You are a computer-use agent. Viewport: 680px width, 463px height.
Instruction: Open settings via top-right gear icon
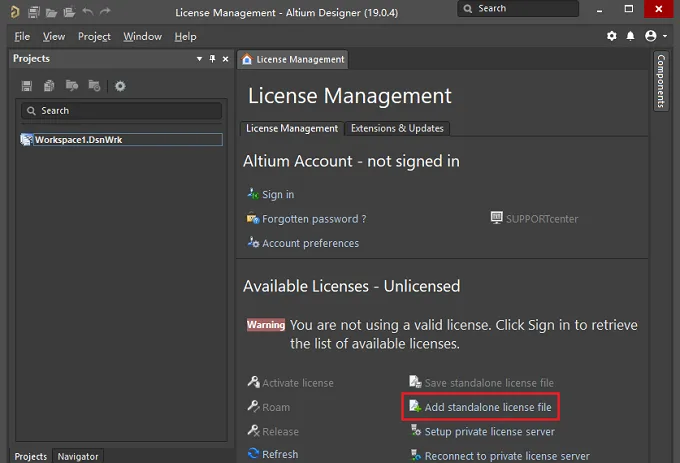pyautogui.click(x=611, y=36)
